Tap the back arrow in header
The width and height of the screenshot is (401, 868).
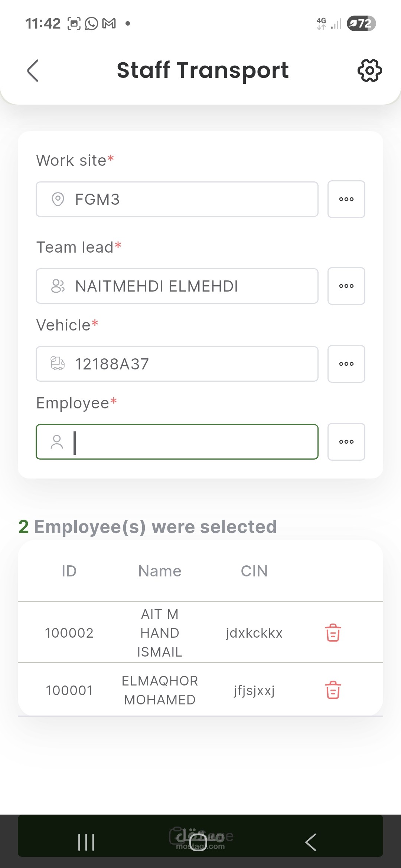tap(33, 70)
